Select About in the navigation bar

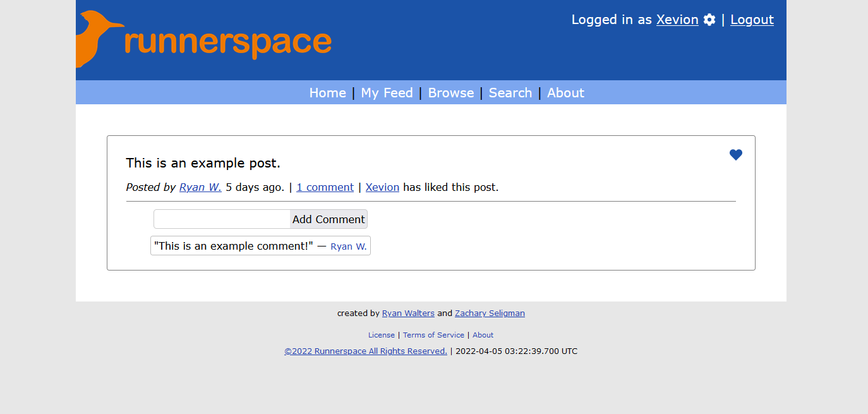point(565,93)
